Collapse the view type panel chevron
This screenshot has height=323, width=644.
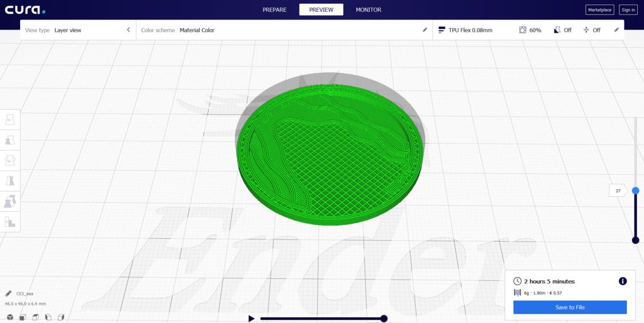128,30
